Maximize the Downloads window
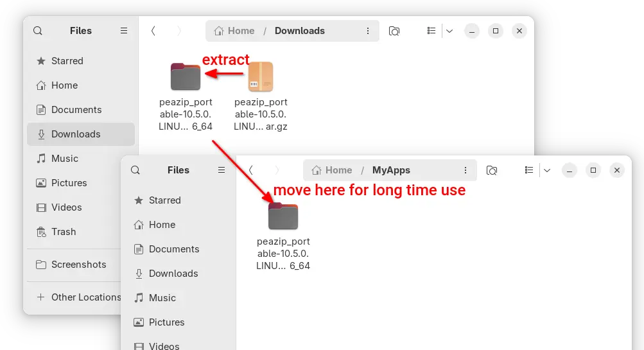This screenshot has width=644, height=350. 496,31
